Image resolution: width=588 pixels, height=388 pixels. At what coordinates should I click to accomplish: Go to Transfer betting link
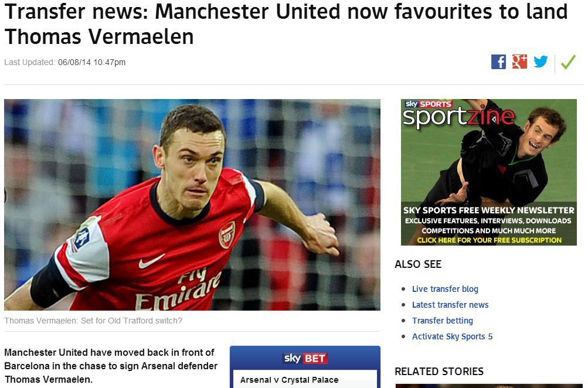[x=443, y=321]
